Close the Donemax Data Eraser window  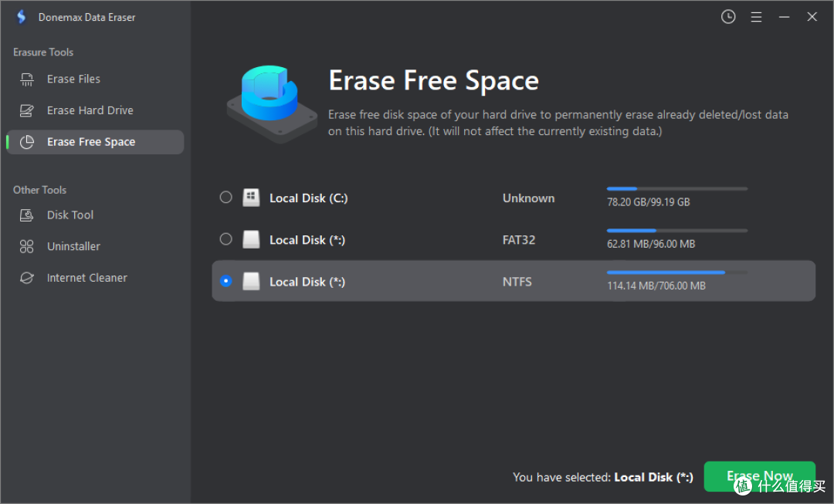[x=812, y=17]
